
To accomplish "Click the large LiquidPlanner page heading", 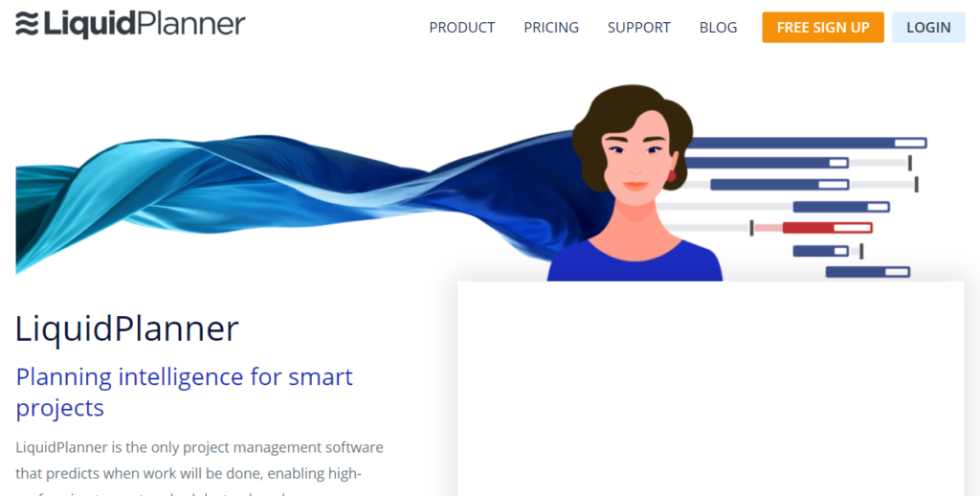I will coord(127,328).
